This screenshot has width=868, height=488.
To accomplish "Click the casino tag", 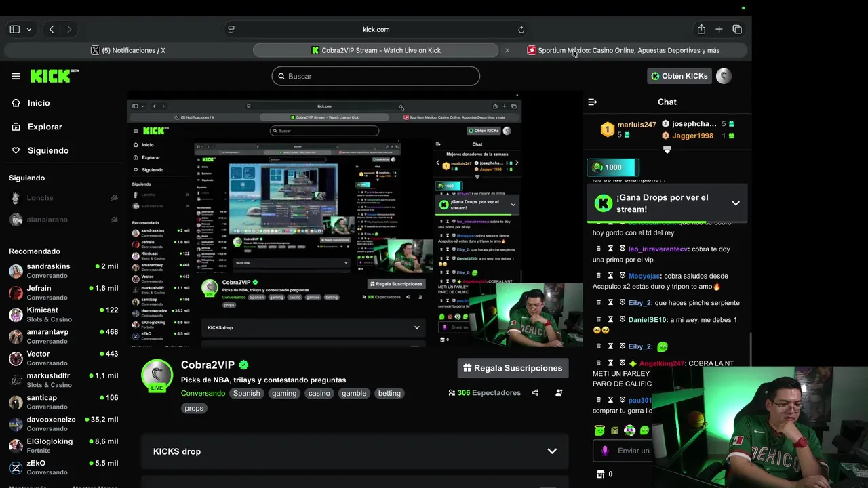I will (319, 393).
